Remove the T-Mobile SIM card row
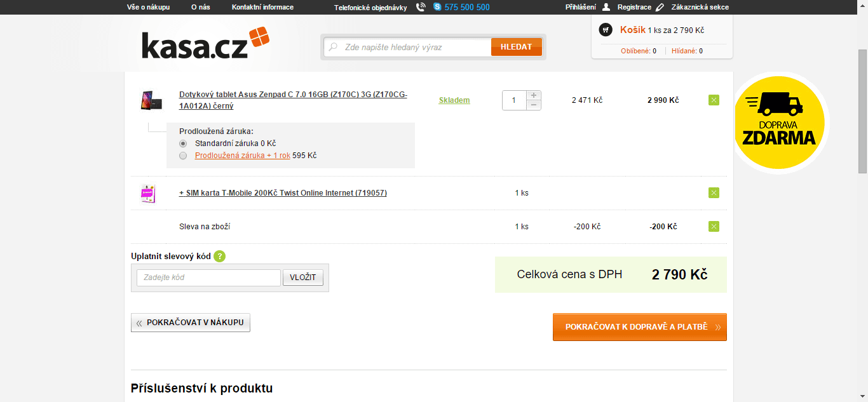The width and height of the screenshot is (868, 402). 714,193
